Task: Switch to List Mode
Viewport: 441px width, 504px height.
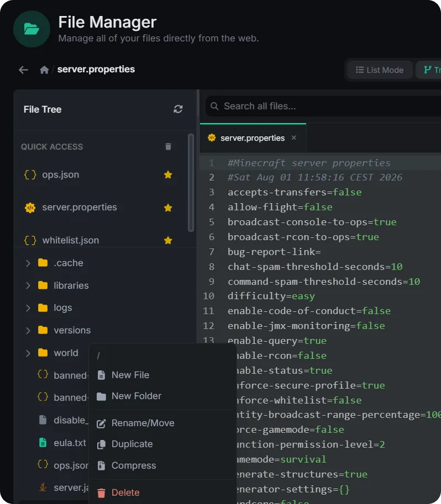Action: [380, 70]
